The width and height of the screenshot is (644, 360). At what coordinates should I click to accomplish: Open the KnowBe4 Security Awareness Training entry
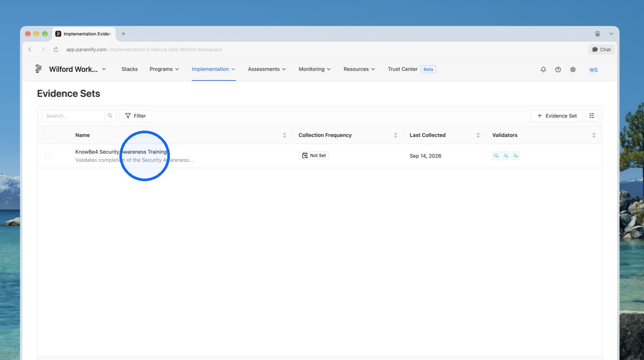pyautogui.click(x=121, y=152)
